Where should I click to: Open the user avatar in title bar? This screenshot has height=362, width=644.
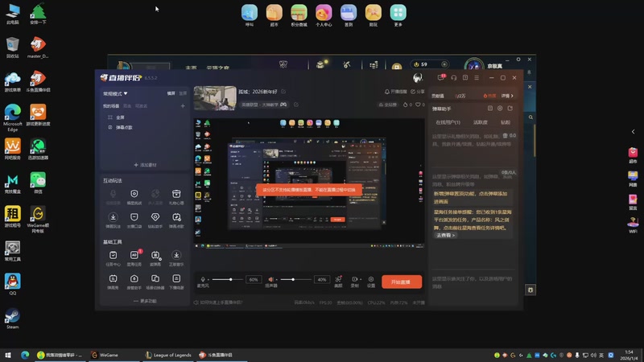(x=417, y=77)
